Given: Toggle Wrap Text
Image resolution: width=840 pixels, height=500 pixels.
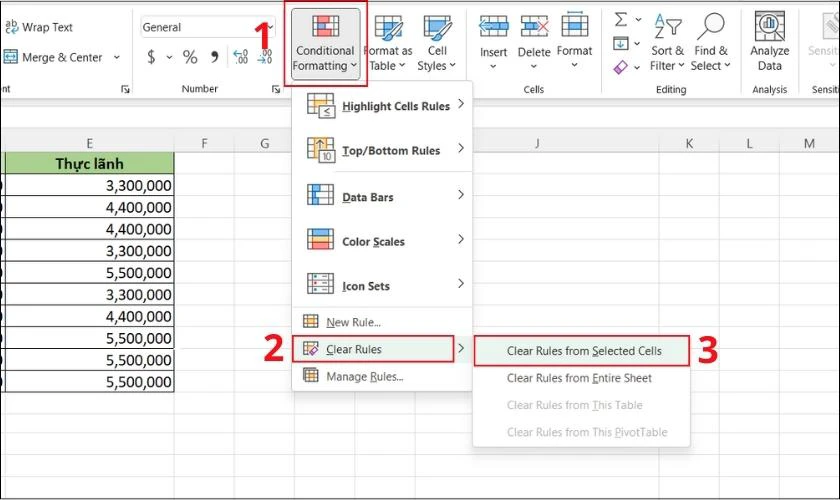Looking at the screenshot, I should click(x=38, y=27).
